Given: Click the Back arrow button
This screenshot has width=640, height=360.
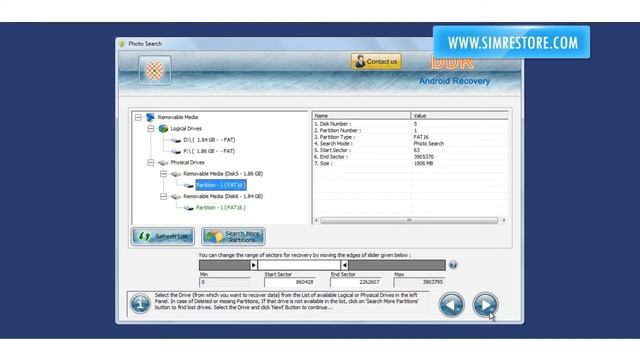Looking at the screenshot, I should [x=451, y=304].
